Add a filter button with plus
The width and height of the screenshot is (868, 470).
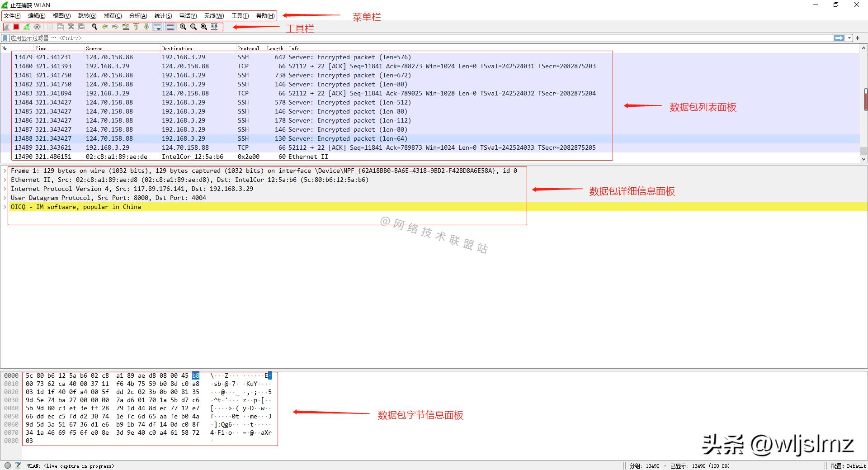(x=858, y=38)
